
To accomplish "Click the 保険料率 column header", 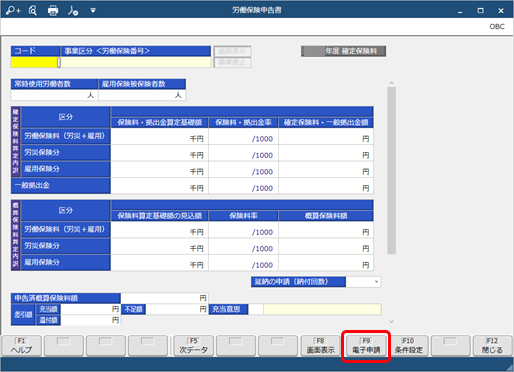I will 243,216.
